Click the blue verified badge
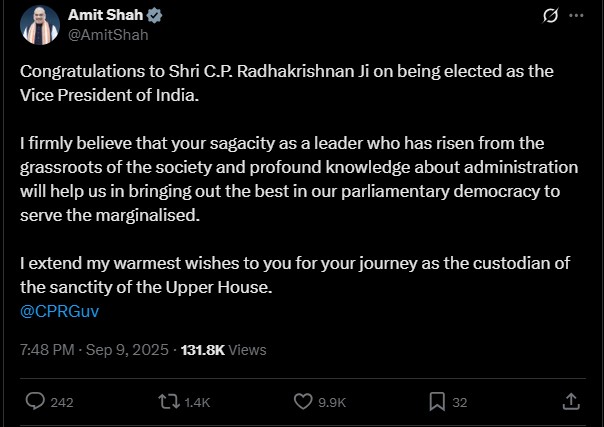Image resolution: width=604 pixels, height=427 pixels. [157, 17]
